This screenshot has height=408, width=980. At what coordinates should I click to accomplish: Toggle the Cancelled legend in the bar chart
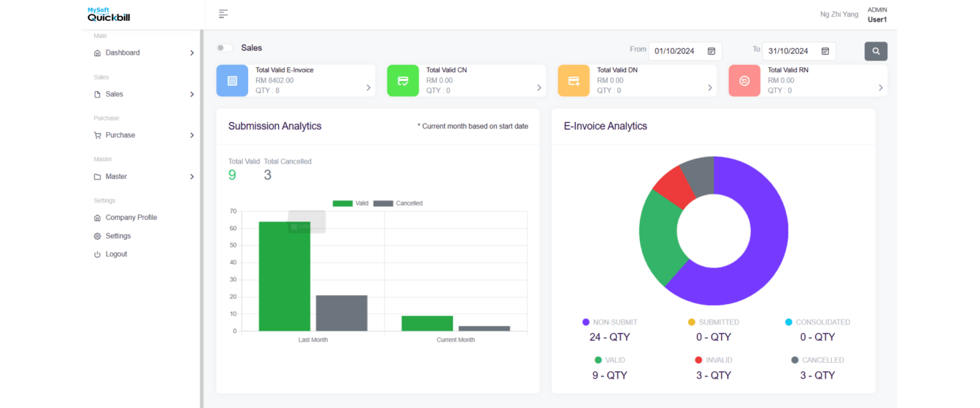(x=398, y=203)
